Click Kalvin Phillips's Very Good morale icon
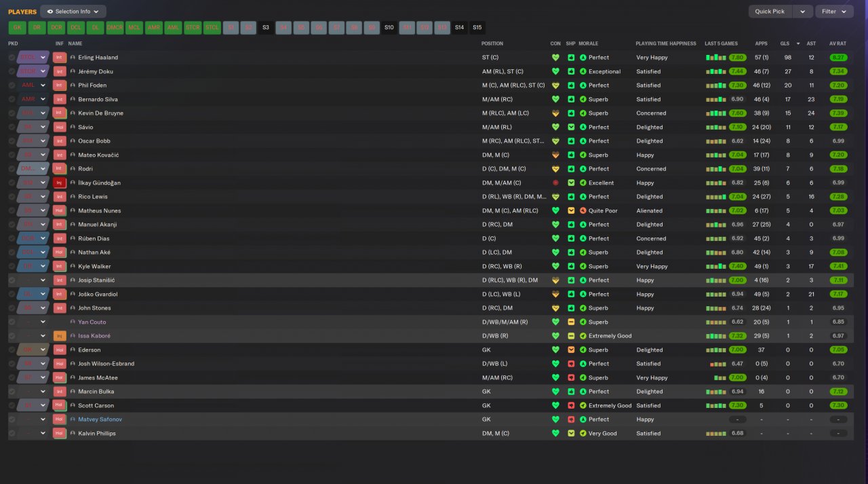 (583, 433)
